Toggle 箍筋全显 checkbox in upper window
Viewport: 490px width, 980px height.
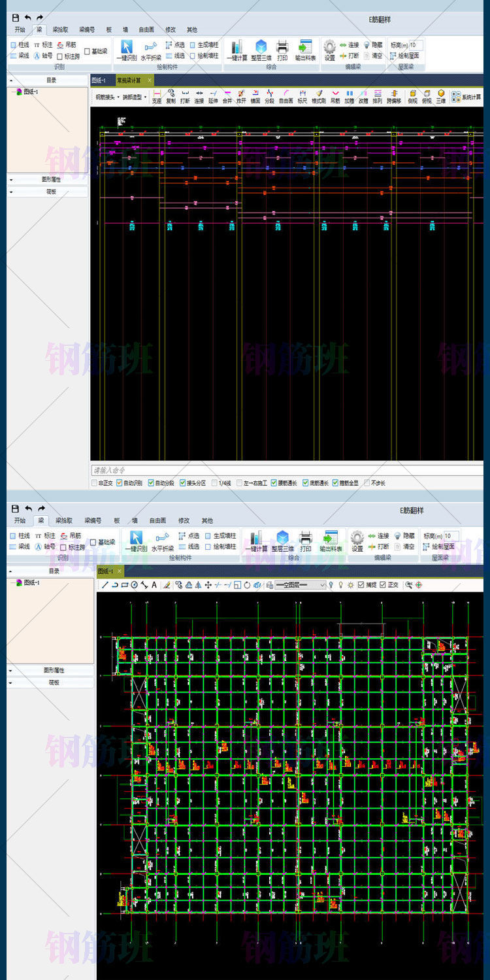click(335, 483)
